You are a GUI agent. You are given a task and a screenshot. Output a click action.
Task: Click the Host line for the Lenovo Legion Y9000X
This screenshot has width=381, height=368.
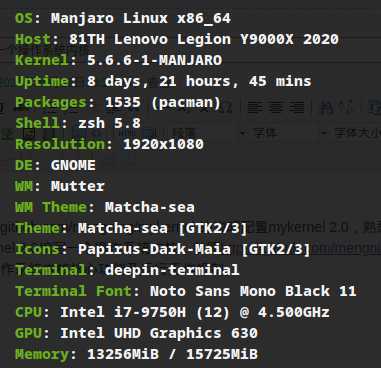[177, 39]
